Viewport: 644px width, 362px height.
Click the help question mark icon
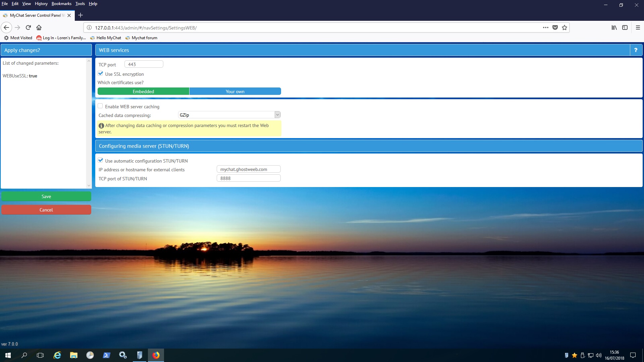[x=636, y=50]
